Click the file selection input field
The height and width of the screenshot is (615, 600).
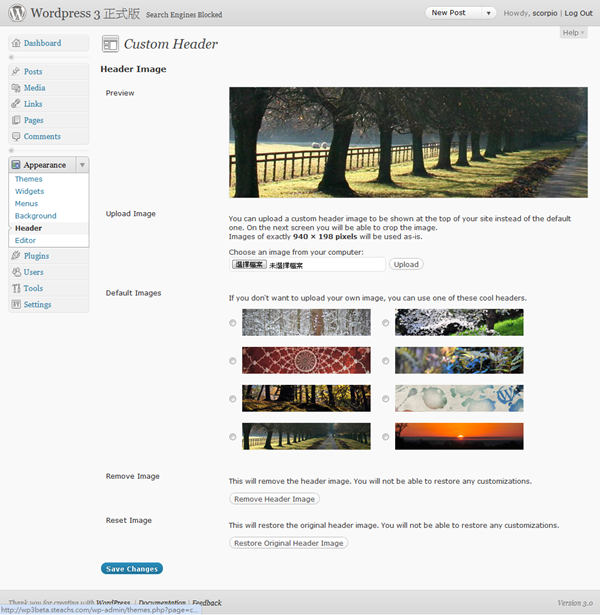(x=307, y=265)
